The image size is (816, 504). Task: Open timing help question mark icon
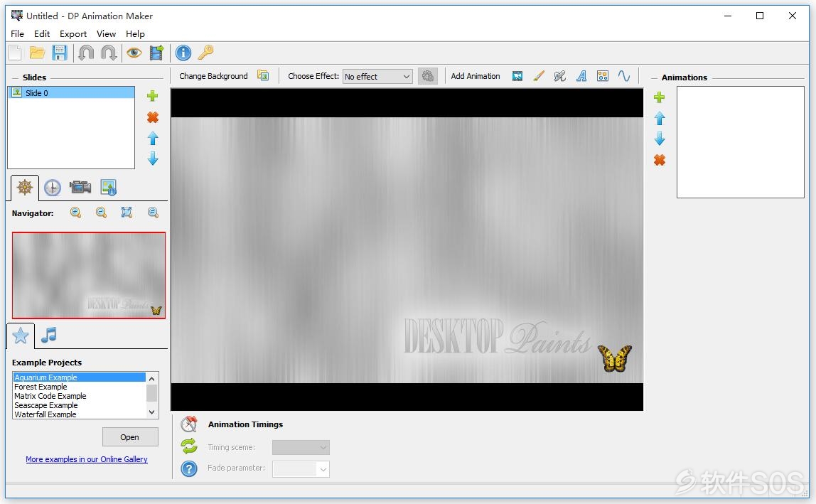[189, 468]
